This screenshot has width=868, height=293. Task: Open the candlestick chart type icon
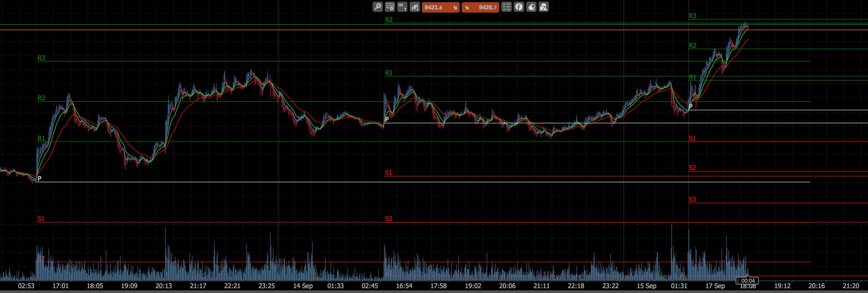pos(414,7)
